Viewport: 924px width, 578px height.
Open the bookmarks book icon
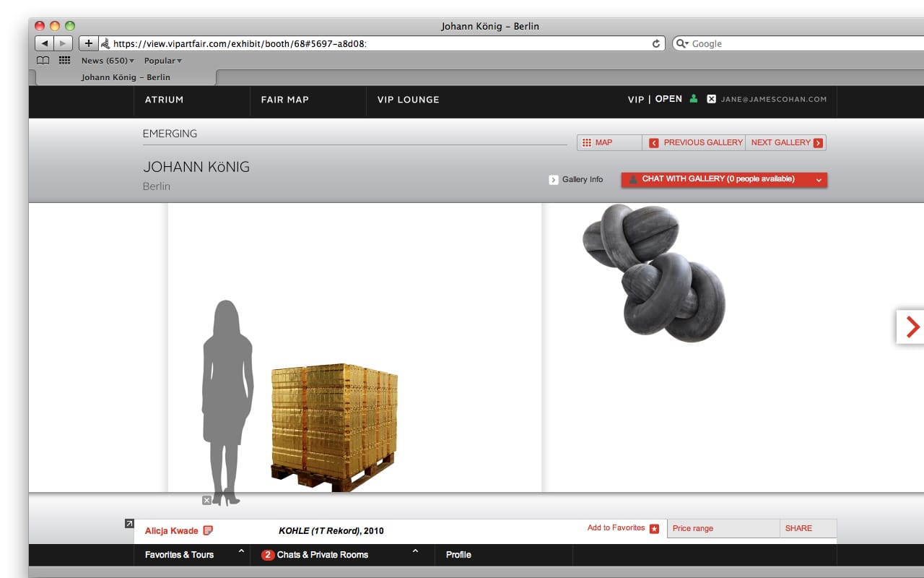[43, 61]
